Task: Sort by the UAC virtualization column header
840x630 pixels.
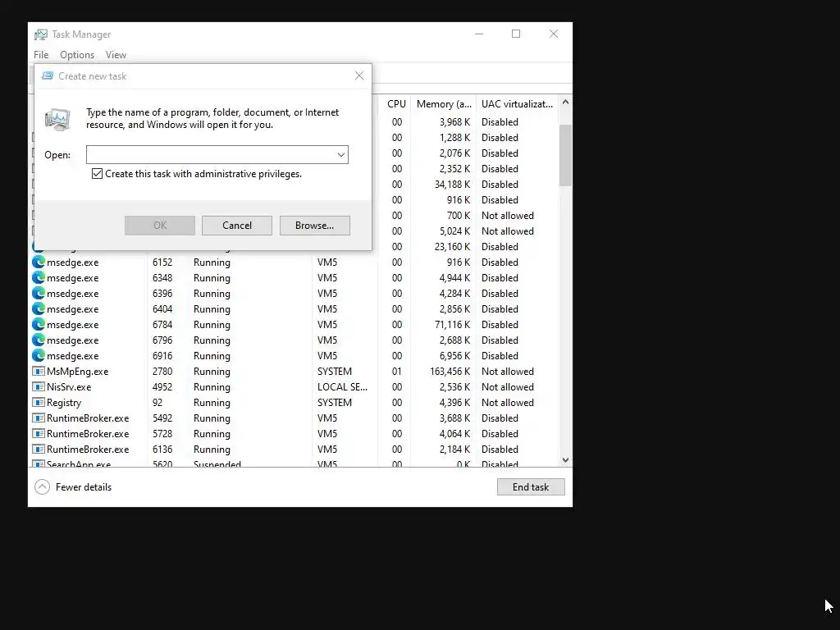Action: click(x=517, y=104)
